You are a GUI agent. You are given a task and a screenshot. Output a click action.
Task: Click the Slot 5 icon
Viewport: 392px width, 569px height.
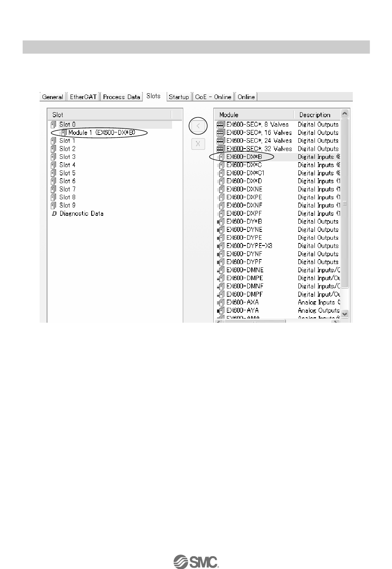53,173
